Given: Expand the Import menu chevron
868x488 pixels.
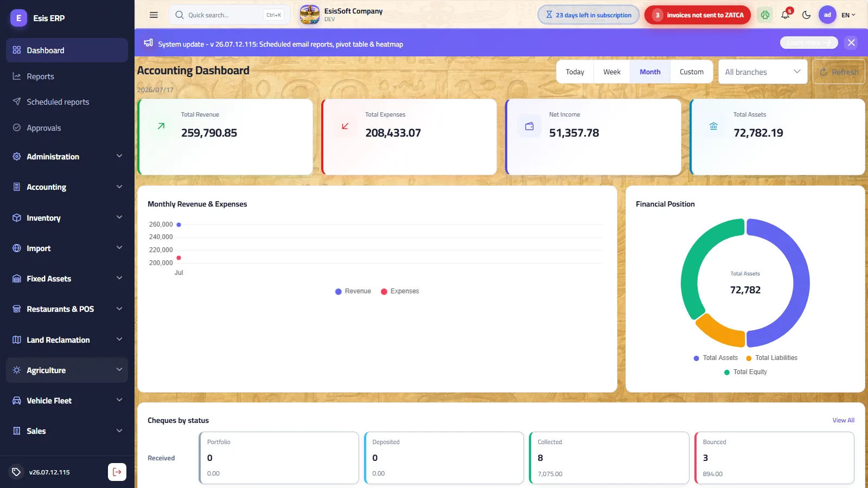Looking at the screenshot, I should click(119, 248).
